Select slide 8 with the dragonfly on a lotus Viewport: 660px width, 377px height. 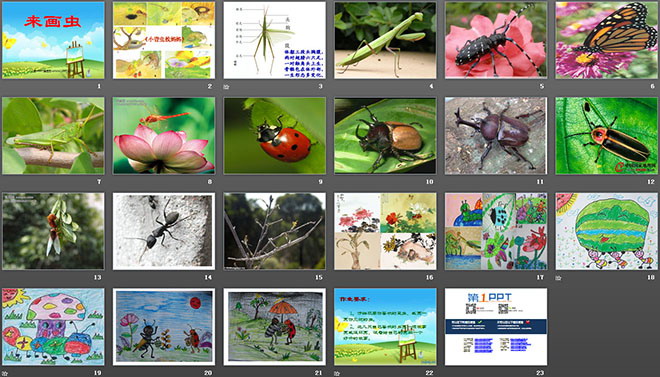pos(164,135)
